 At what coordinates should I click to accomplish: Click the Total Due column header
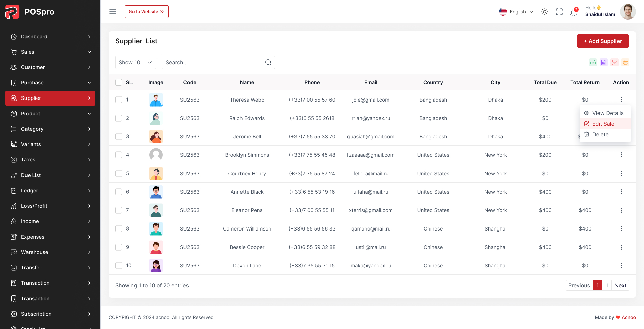(545, 82)
